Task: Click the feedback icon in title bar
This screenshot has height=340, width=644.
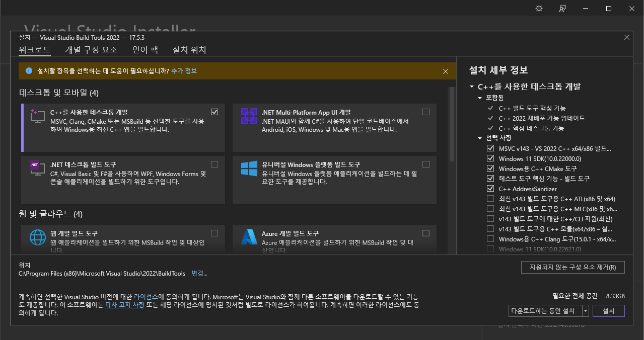Action: 562,9
